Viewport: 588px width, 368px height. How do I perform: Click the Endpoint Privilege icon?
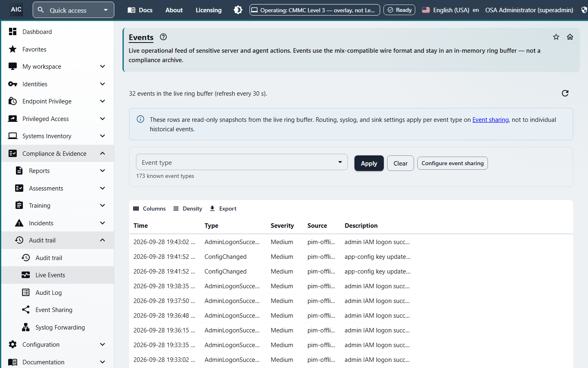point(13,101)
